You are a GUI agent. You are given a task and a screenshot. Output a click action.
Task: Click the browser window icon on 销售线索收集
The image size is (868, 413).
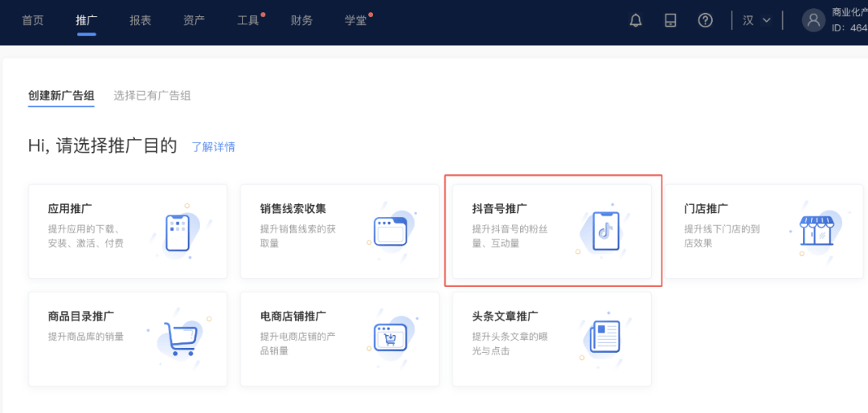[x=391, y=231]
